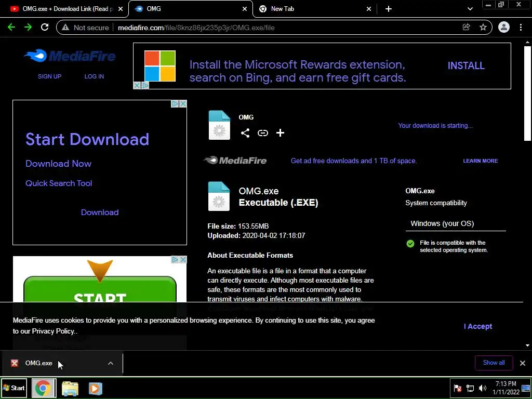Viewport: 532px width, 399px height.
Task: Click Show all downloads
Action: pyautogui.click(x=494, y=363)
